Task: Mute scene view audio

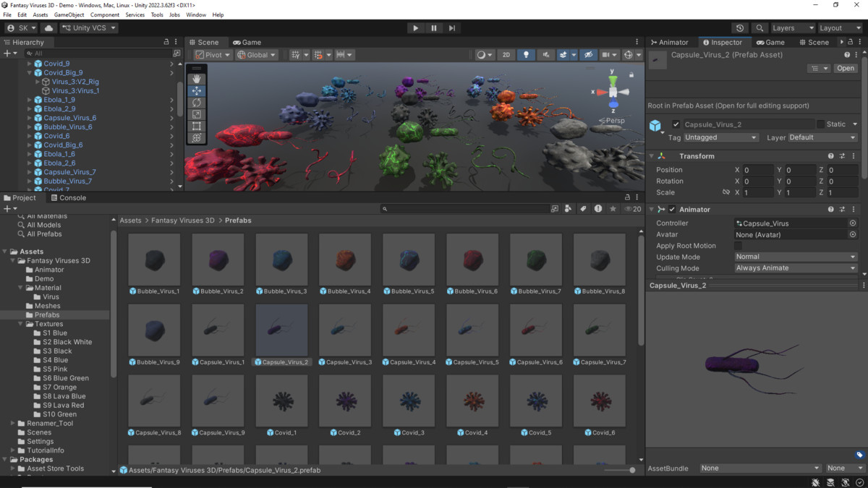Action: 545,54
